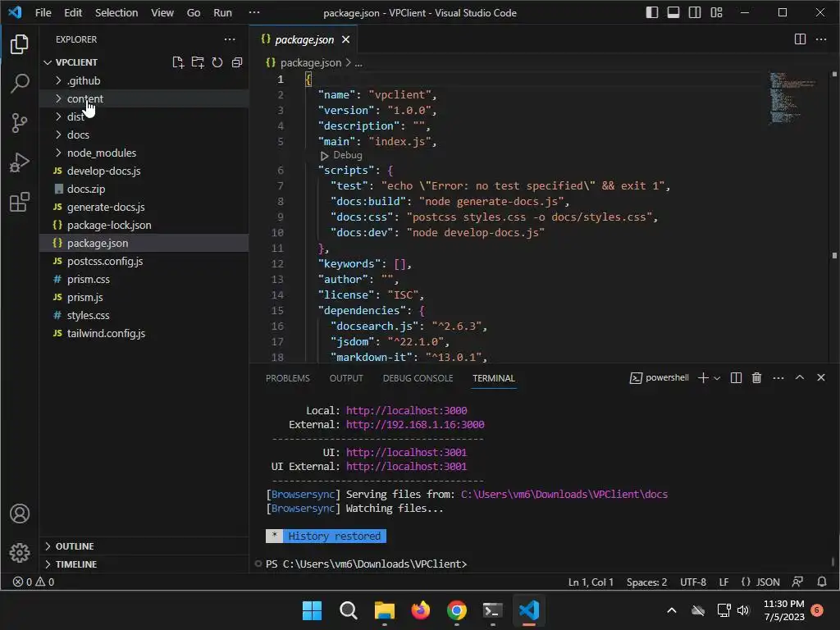Change encoding via UTF-8 status item
Viewport: 840px width, 630px height.
[692, 582]
